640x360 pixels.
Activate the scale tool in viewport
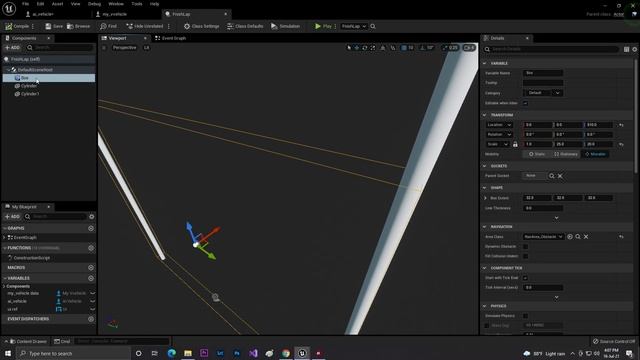coord(373,48)
